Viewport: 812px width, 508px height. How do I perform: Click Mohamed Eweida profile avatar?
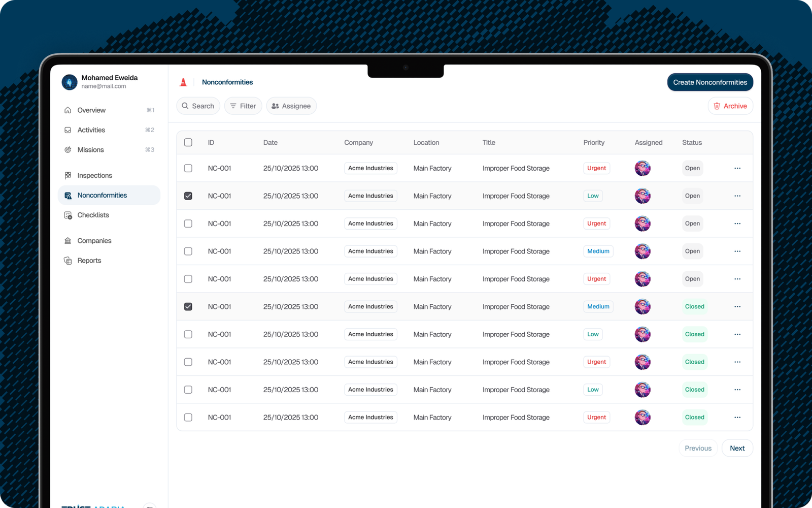70,82
